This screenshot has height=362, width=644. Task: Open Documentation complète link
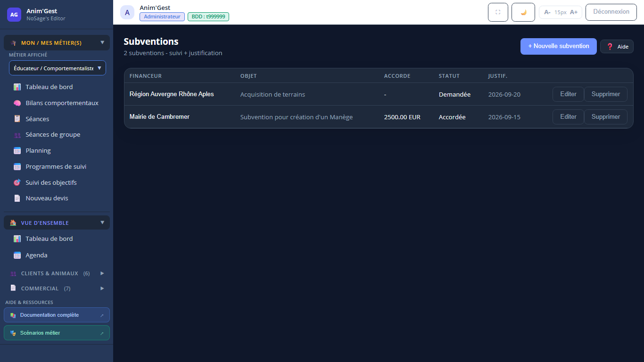(57, 315)
